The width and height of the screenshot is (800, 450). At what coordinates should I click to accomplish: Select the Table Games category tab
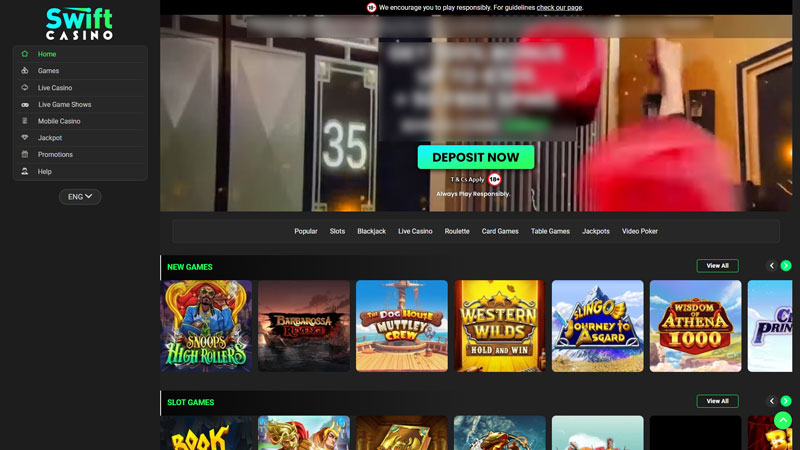[x=550, y=231]
